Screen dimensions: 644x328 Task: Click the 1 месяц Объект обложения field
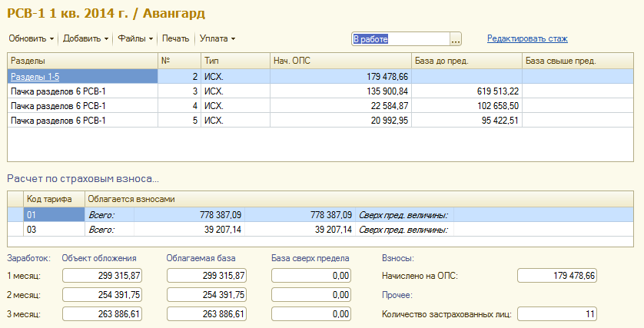tap(103, 276)
